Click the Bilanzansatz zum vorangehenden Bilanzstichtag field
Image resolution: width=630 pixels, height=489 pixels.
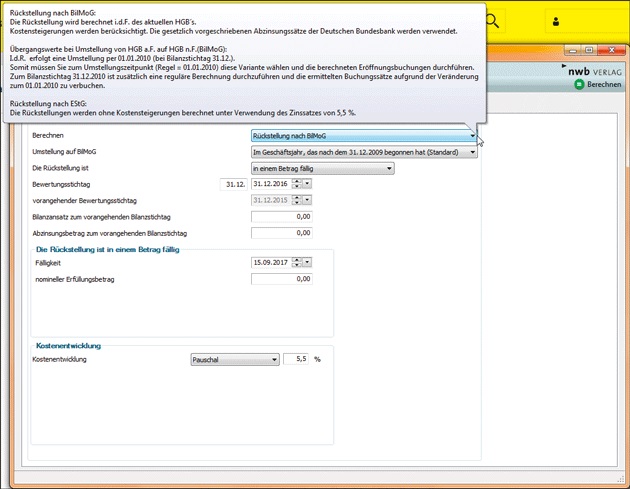(x=281, y=216)
